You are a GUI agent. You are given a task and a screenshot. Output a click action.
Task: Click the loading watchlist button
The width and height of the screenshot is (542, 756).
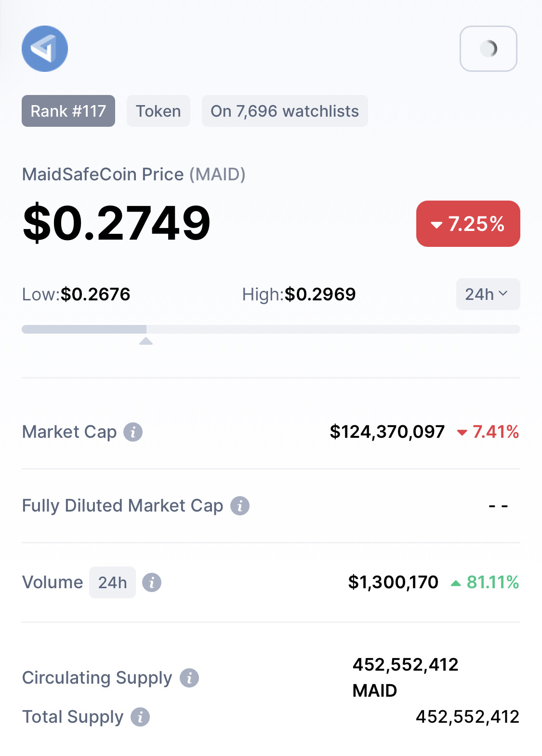(x=489, y=49)
